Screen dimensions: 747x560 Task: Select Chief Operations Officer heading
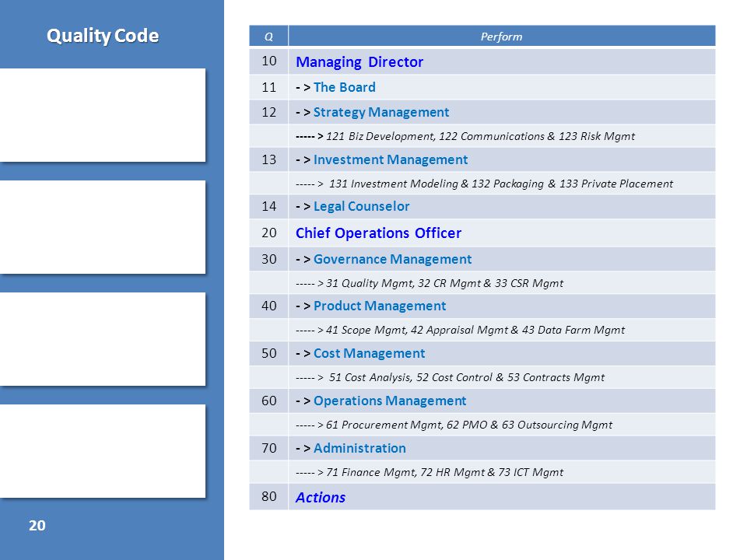[378, 233]
